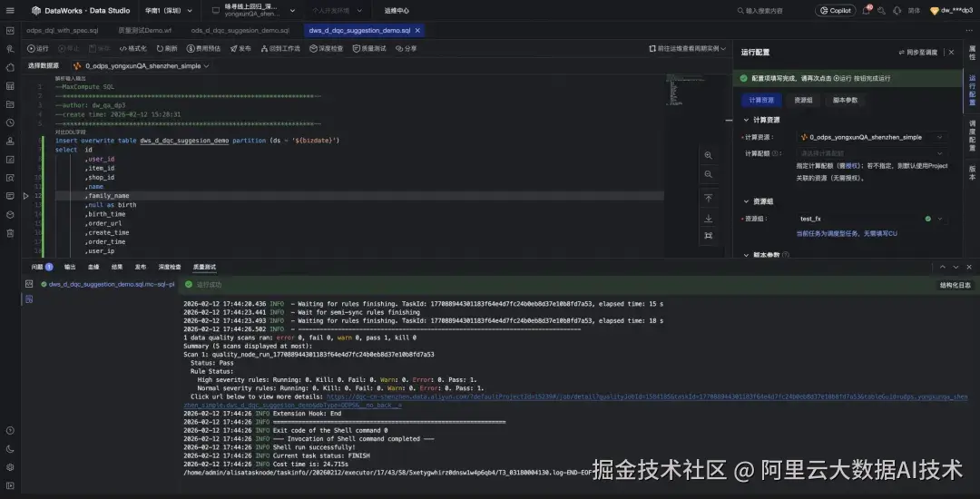Click the moon theme icon in the left sidebar
The image size is (980, 499).
(10, 448)
